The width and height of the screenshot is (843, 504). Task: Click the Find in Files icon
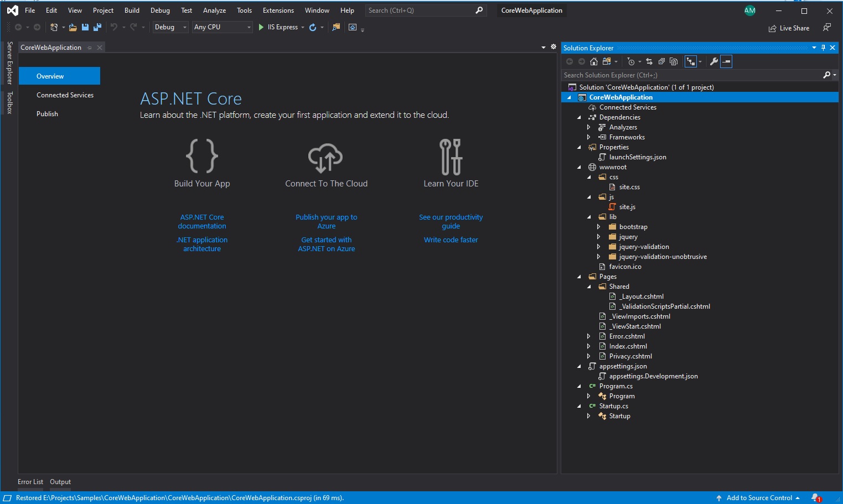coord(336,27)
